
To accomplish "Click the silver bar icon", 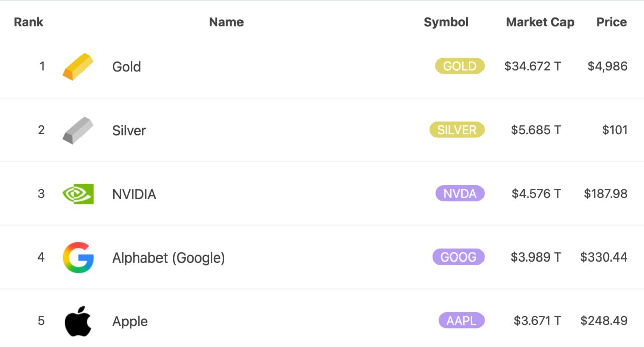I will click(78, 130).
